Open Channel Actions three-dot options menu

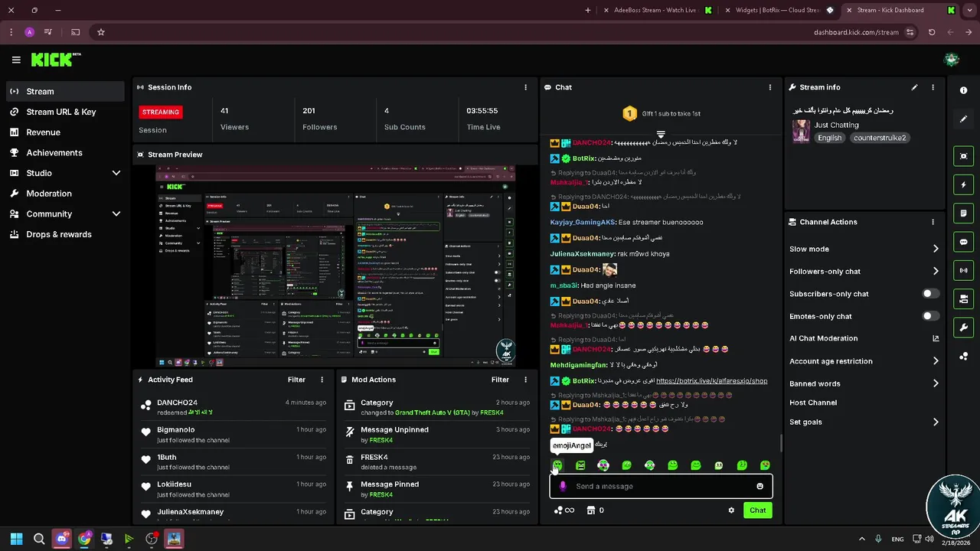point(933,222)
